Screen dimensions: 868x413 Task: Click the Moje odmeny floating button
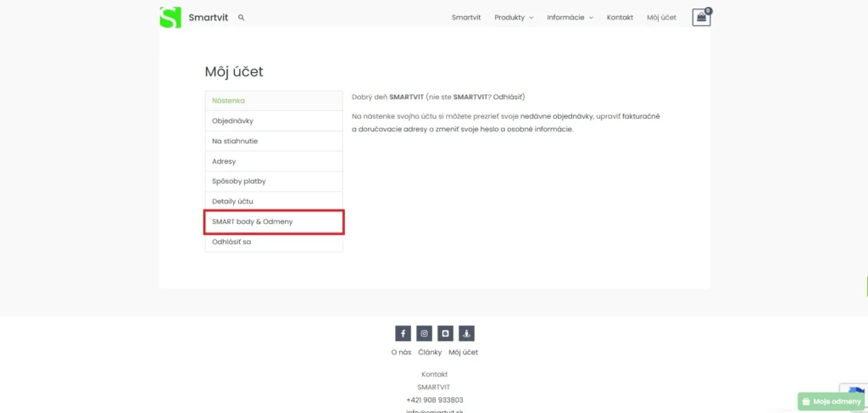coord(832,401)
